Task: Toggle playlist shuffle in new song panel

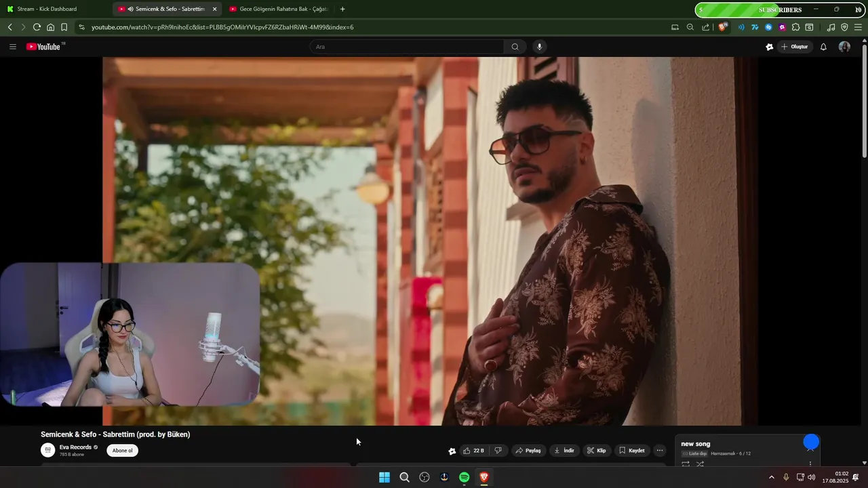Action: coord(700,464)
